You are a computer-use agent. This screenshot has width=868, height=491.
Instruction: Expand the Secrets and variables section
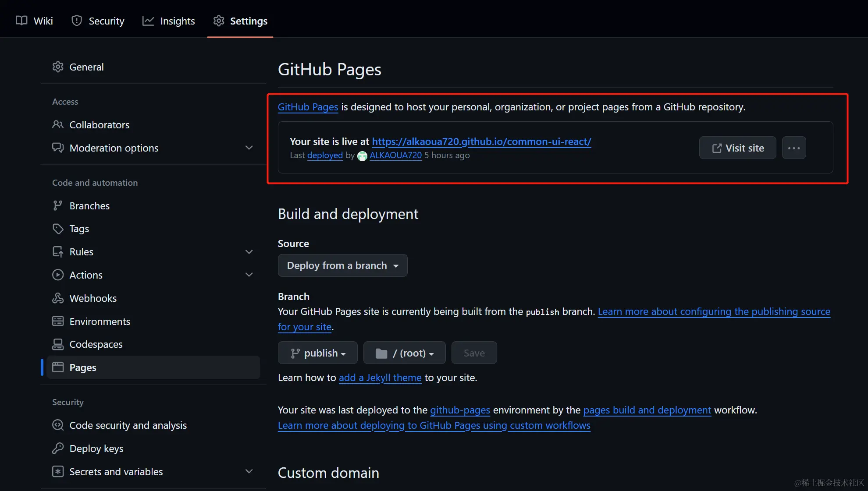coord(249,471)
